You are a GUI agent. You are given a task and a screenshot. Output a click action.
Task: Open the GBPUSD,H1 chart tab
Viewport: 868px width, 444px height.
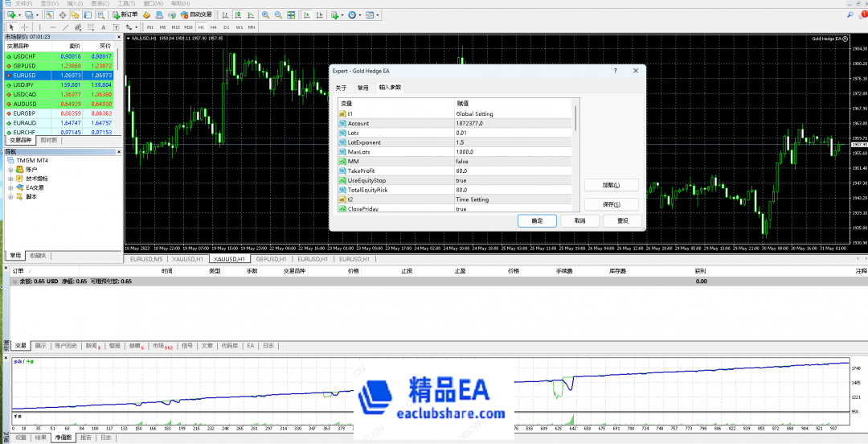coord(273,259)
